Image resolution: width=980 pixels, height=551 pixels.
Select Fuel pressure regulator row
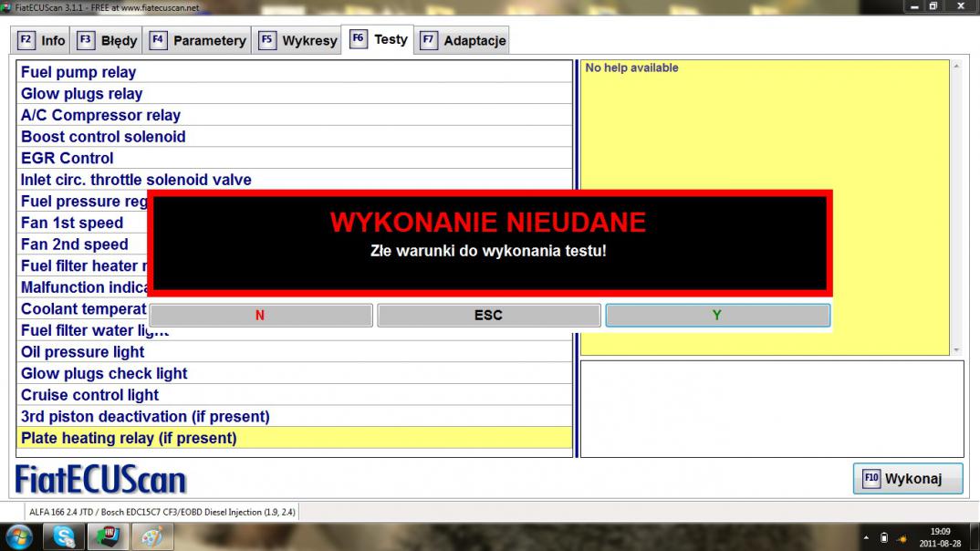[x=83, y=202]
